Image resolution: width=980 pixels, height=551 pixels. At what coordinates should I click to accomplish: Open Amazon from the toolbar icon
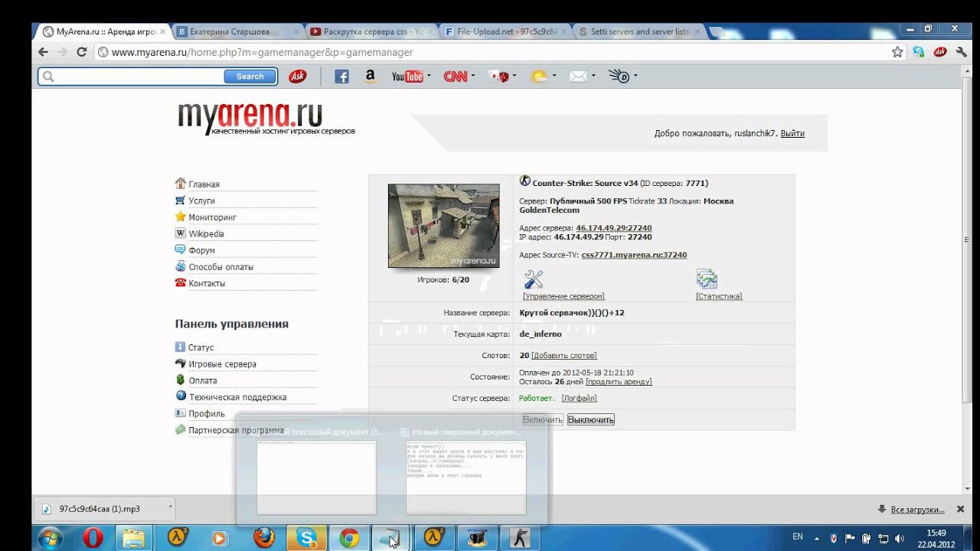tap(371, 76)
